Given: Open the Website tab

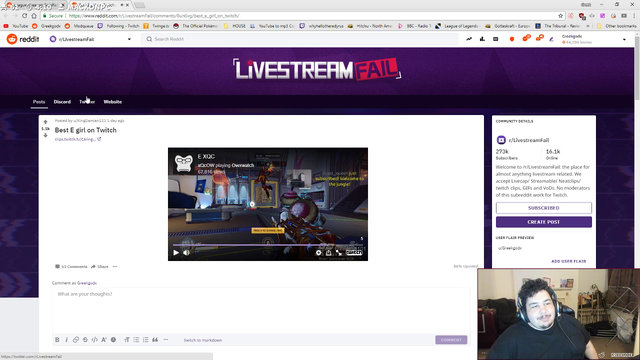Looking at the screenshot, I should pos(113,102).
